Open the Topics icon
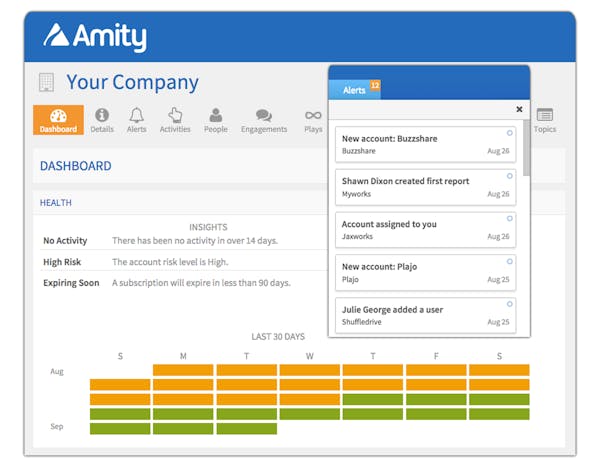This screenshot has height=467, width=600. [x=545, y=115]
